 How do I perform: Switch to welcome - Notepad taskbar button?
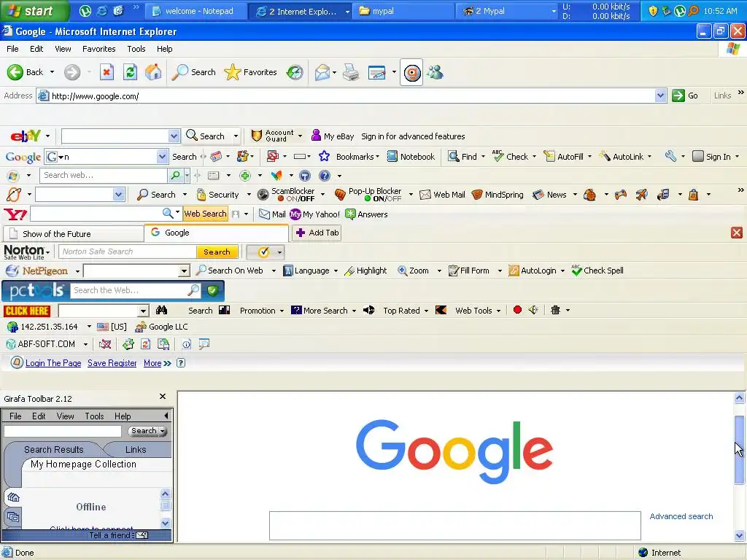(196, 11)
